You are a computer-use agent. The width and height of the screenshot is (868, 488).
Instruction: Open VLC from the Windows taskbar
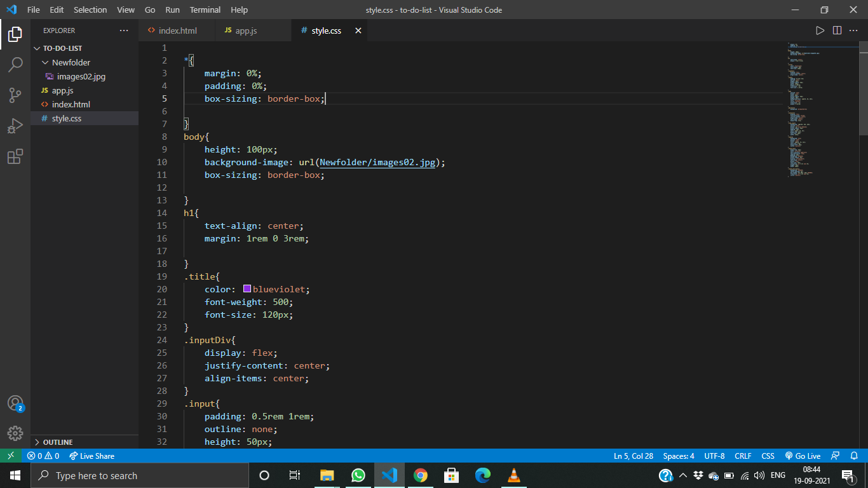coord(514,475)
